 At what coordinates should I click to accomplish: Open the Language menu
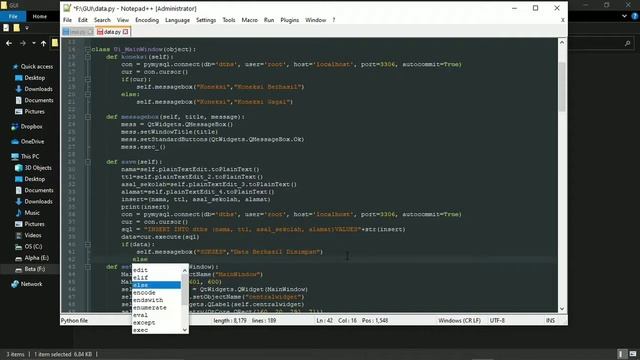click(x=177, y=20)
